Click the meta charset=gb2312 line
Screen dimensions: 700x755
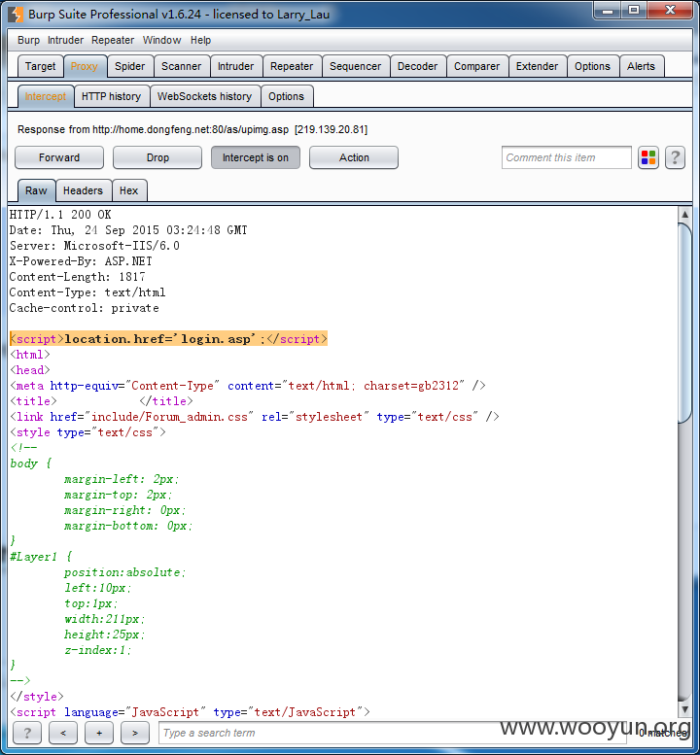coord(248,386)
